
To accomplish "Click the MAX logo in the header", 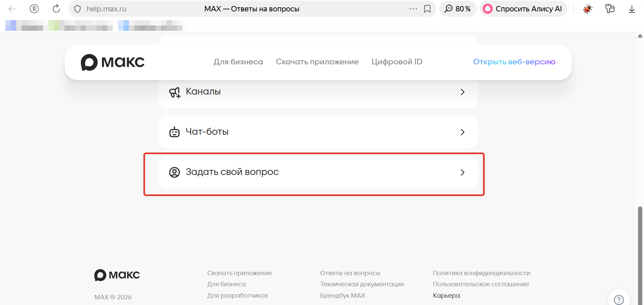I will (113, 62).
